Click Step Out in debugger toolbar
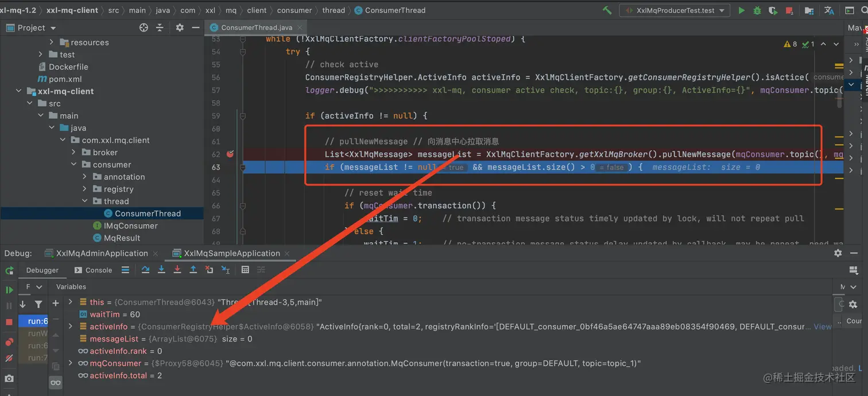The width and height of the screenshot is (868, 396). (193, 270)
